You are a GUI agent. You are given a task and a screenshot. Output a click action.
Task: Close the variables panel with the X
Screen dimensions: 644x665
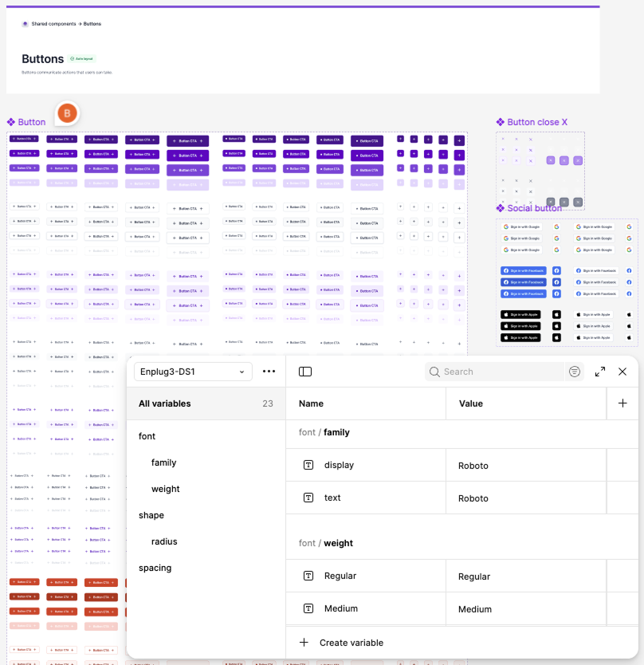[622, 372]
